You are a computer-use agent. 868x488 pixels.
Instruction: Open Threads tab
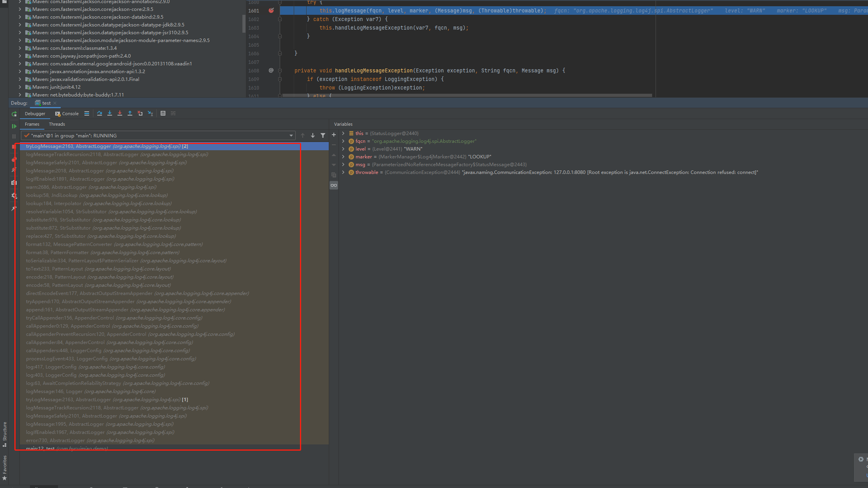tap(57, 124)
